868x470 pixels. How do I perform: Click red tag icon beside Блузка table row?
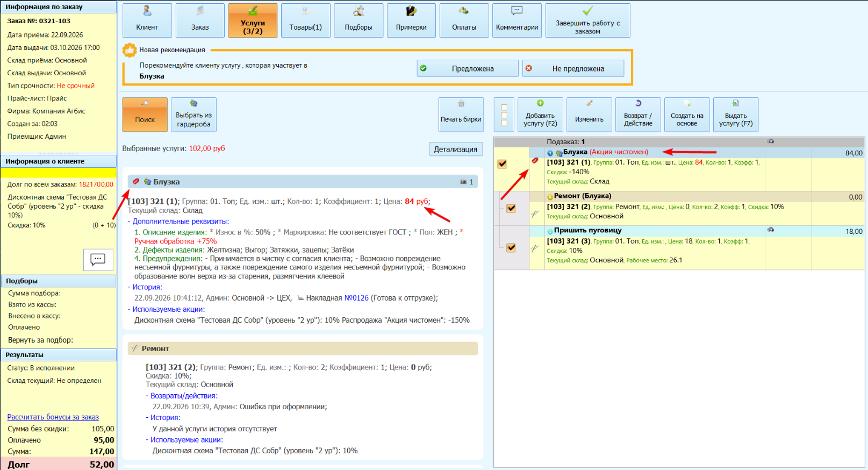535,161
